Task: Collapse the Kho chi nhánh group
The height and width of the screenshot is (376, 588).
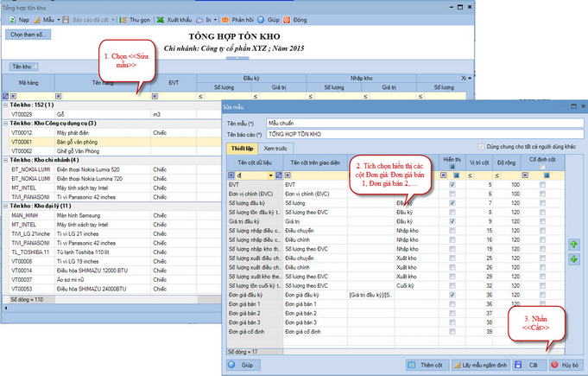Action: click(6, 160)
